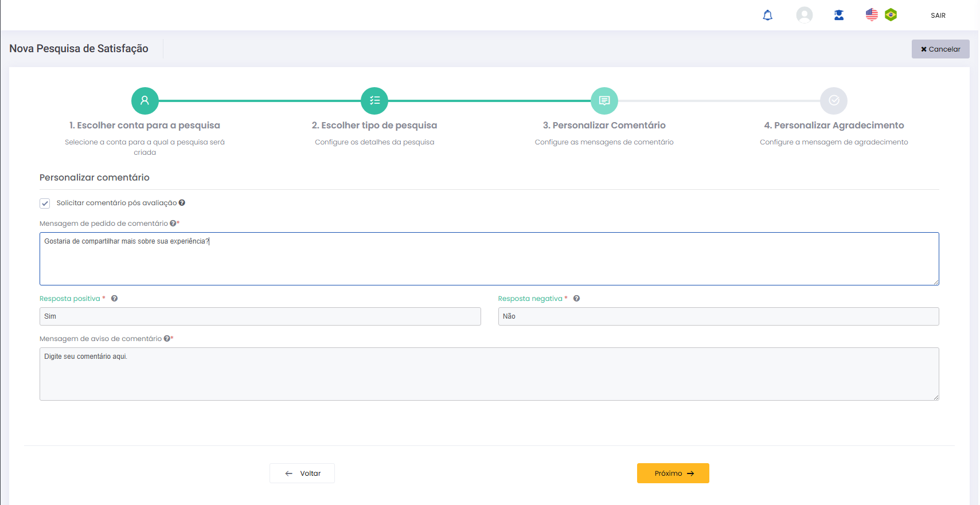Cancel the new survey creation
The width and height of the screenshot is (980, 505).
[940, 49]
